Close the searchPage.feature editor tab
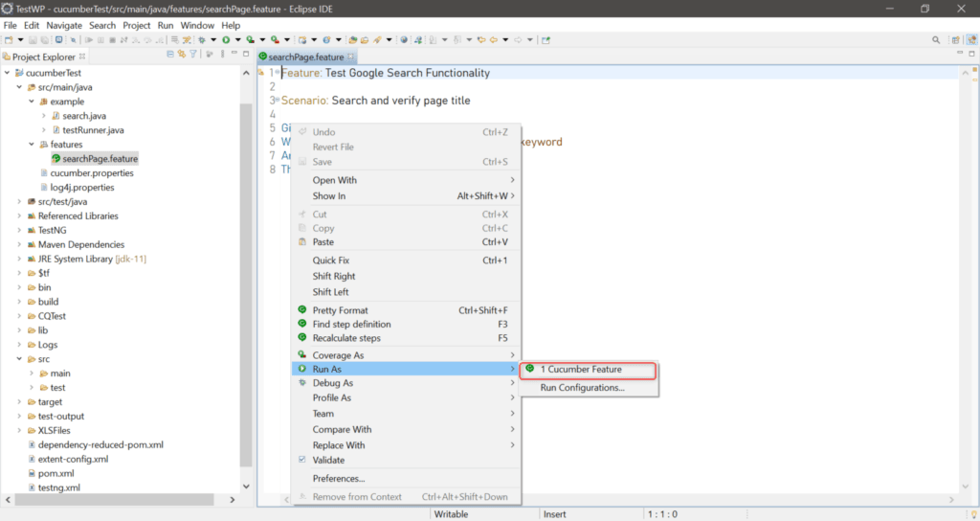Viewport: 980px width, 521px height. [x=350, y=57]
